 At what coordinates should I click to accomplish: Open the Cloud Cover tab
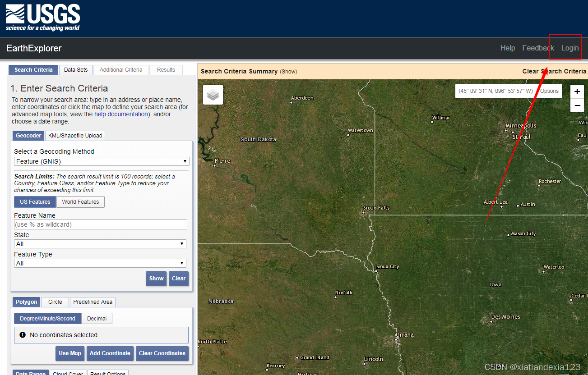click(68, 373)
